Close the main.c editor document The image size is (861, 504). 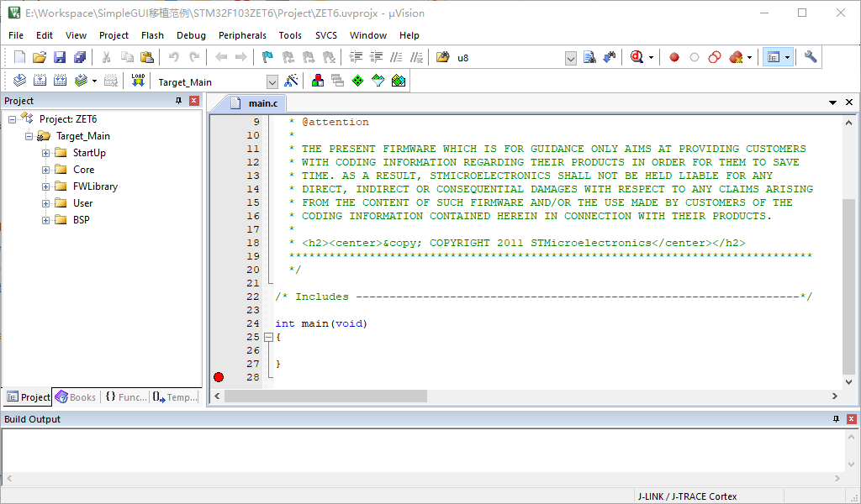point(849,102)
